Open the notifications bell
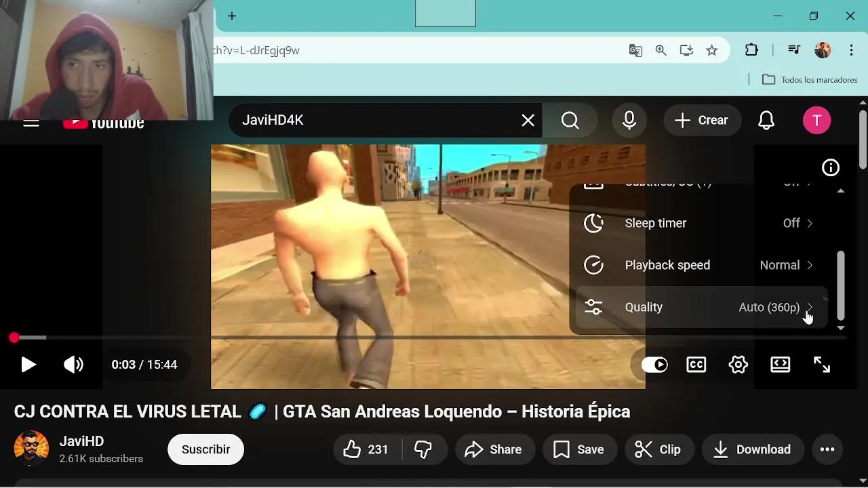 point(766,121)
